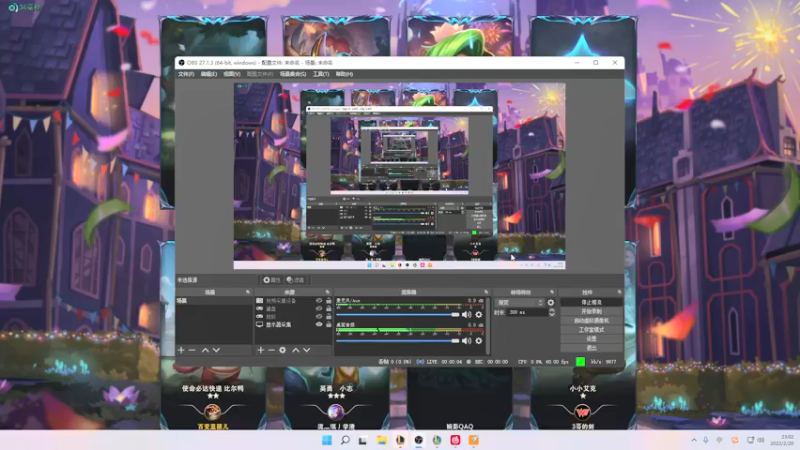Click the 桌面音频 volume slider handle

tap(455, 341)
